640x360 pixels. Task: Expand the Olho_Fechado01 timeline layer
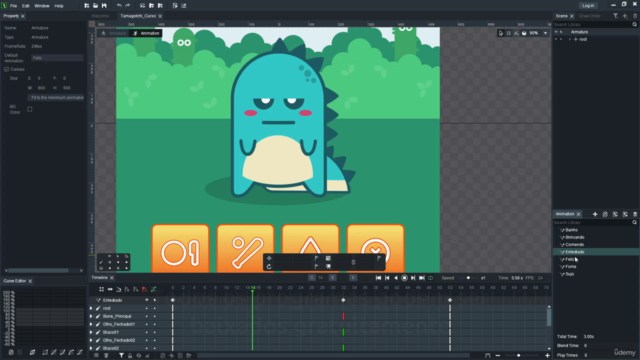click(91, 324)
